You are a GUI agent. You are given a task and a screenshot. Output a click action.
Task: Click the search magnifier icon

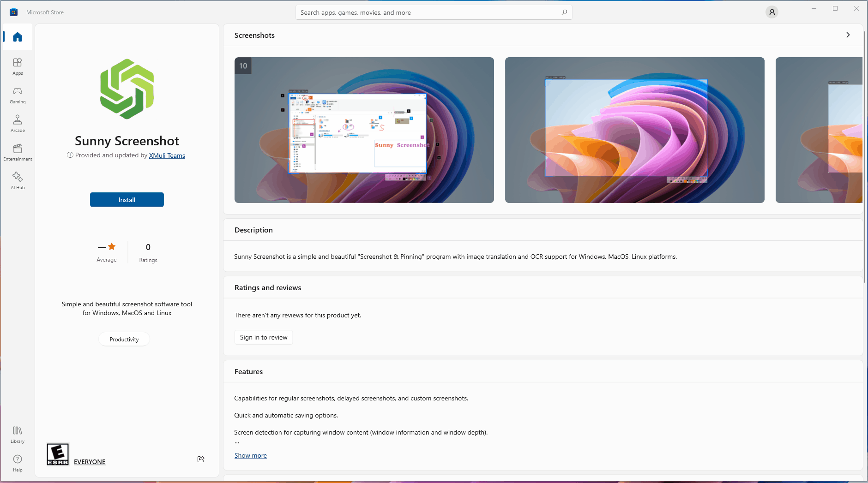[x=564, y=12]
